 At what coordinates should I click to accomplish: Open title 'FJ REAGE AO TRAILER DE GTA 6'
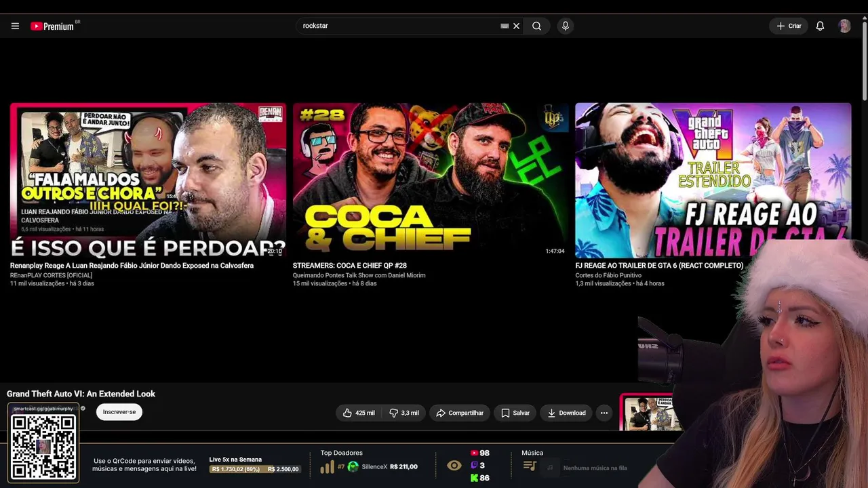click(659, 266)
